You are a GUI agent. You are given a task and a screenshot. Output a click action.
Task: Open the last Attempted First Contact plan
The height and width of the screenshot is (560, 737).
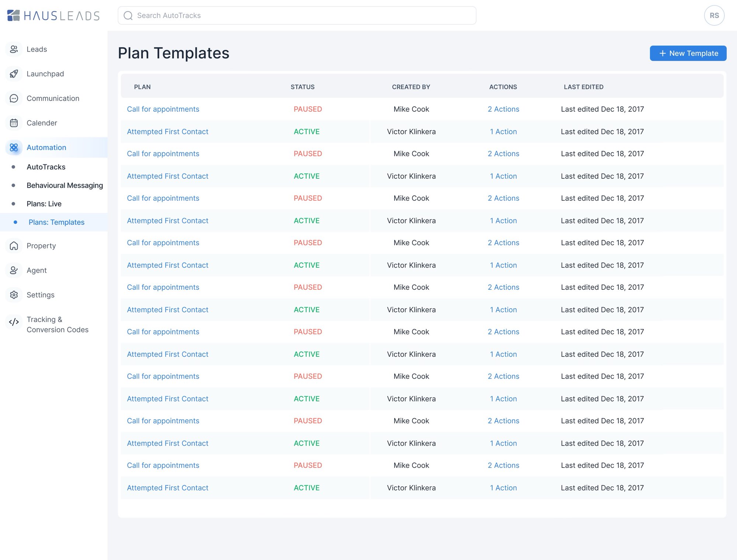pos(168,488)
